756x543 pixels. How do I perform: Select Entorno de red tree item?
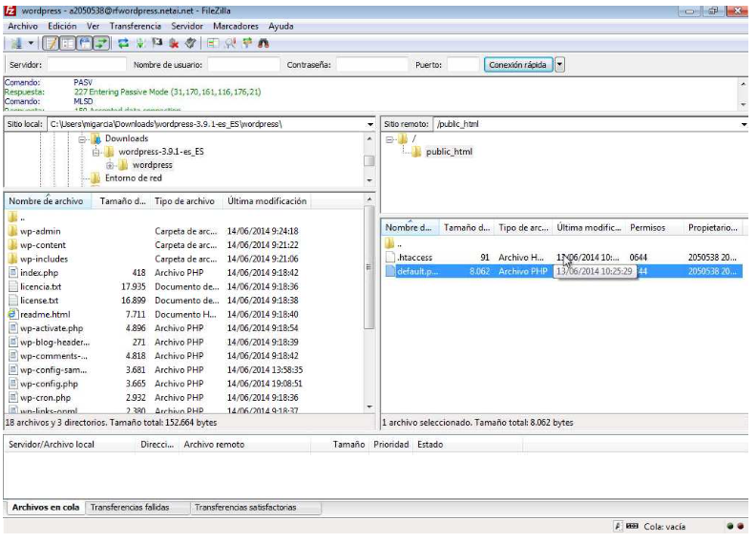pos(134,178)
